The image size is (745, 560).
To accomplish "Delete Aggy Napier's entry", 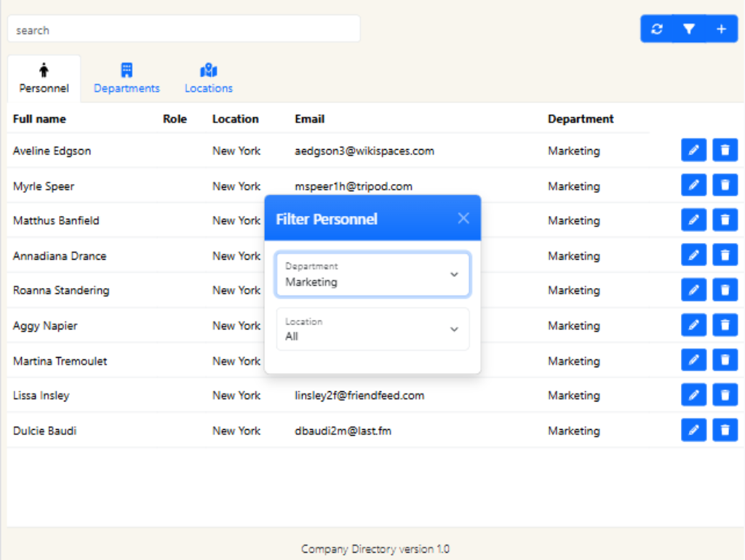I will [725, 324].
